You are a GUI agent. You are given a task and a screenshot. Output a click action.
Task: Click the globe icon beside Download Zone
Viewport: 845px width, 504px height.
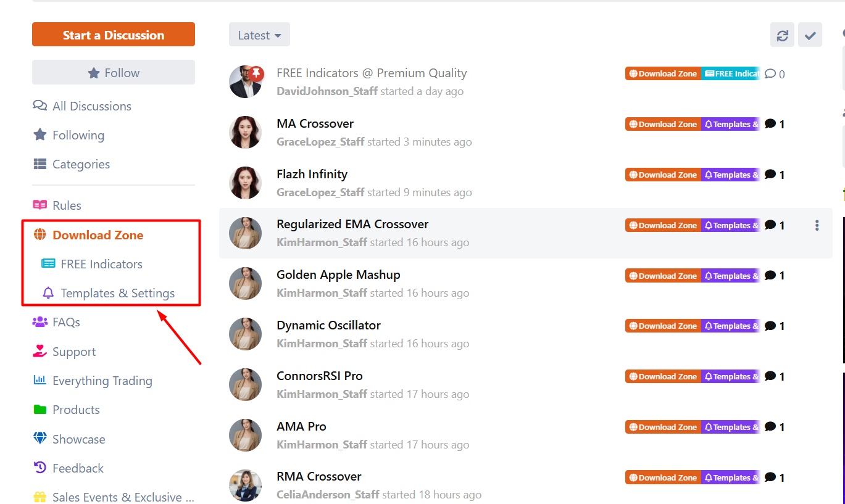(40, 234)
